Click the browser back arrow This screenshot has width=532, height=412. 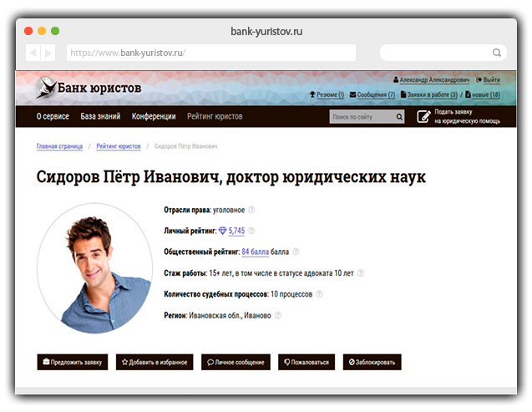coord(33,53)
